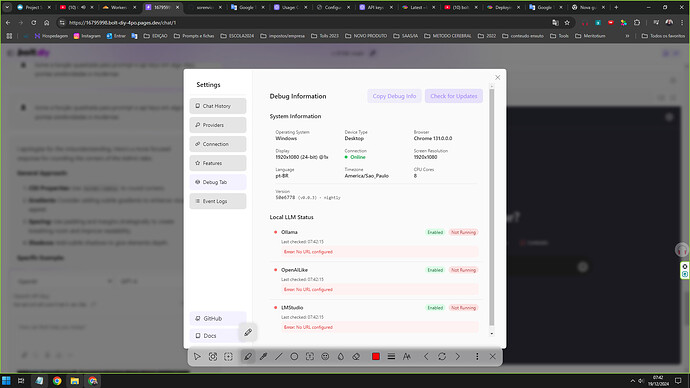The width and height of the screenshot is (690, 388).
Task: Click the browser address bar URL
Action: coord(122,22)
